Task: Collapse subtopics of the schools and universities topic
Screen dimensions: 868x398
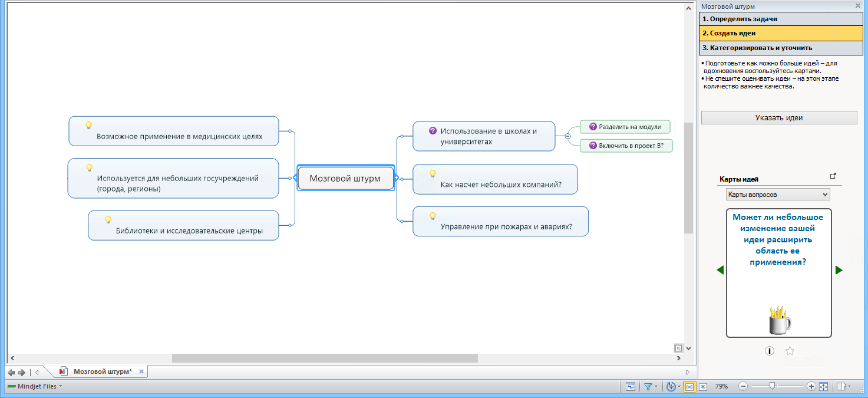Action: (567, 136)
